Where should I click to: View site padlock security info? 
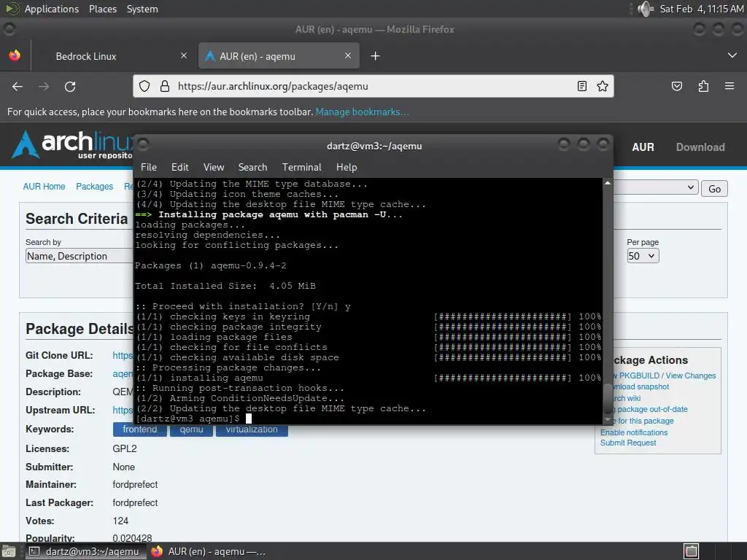pyautogui.click(x=165, y=86)
